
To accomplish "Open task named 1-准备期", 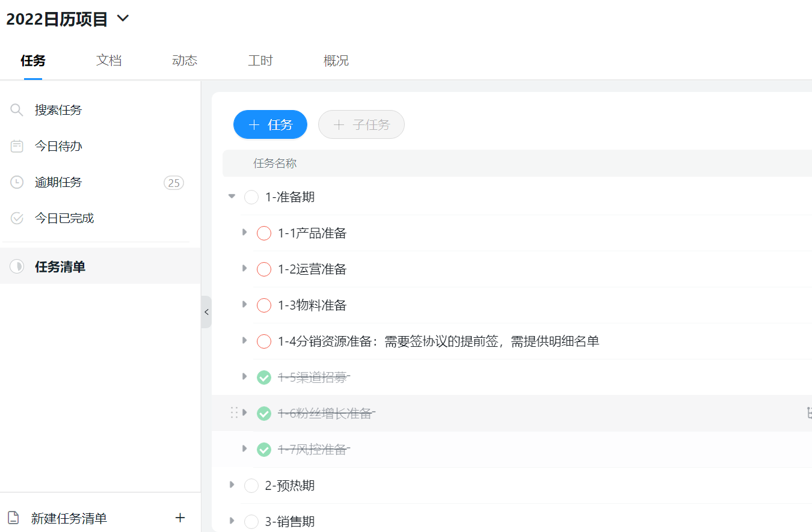I will point(290,197).
